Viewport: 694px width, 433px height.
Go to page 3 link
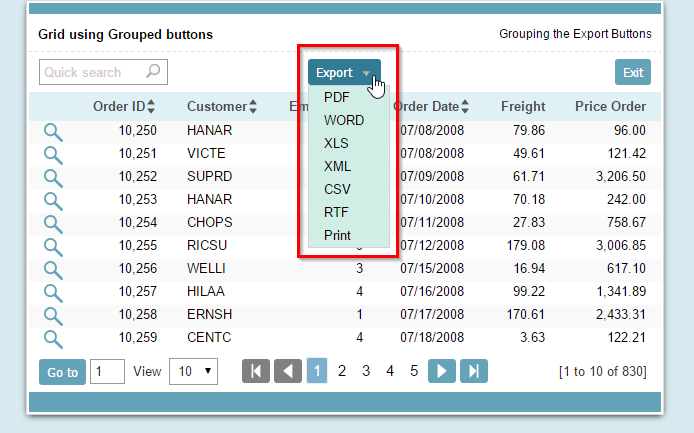[x=366, y=371]
